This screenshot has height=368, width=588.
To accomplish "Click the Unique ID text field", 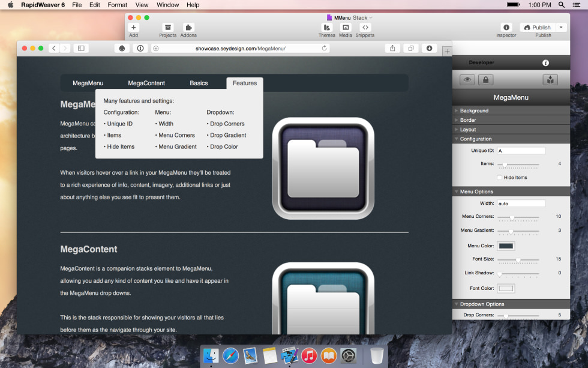I will pos(521,151).
